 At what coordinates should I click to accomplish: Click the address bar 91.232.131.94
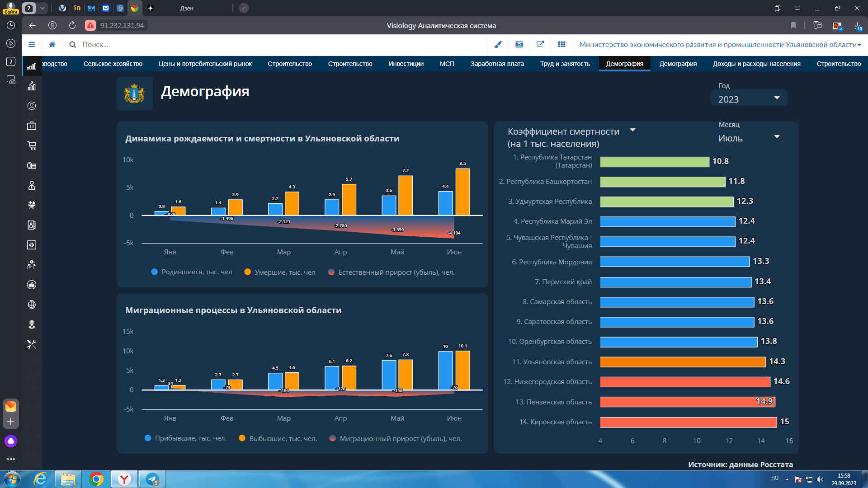122,25
